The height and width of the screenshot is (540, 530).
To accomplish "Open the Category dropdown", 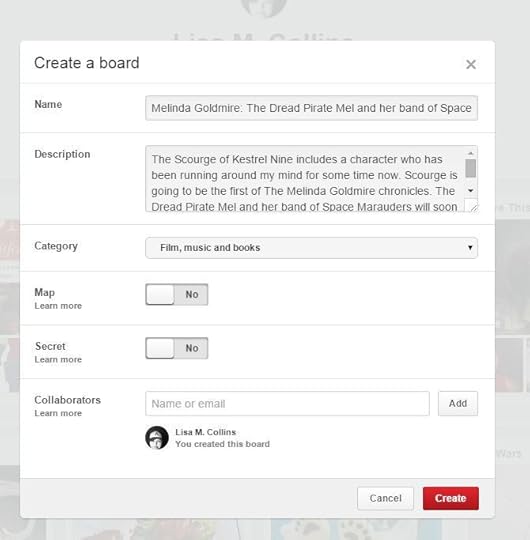I will pyautogui.click(x=311, y=248).
